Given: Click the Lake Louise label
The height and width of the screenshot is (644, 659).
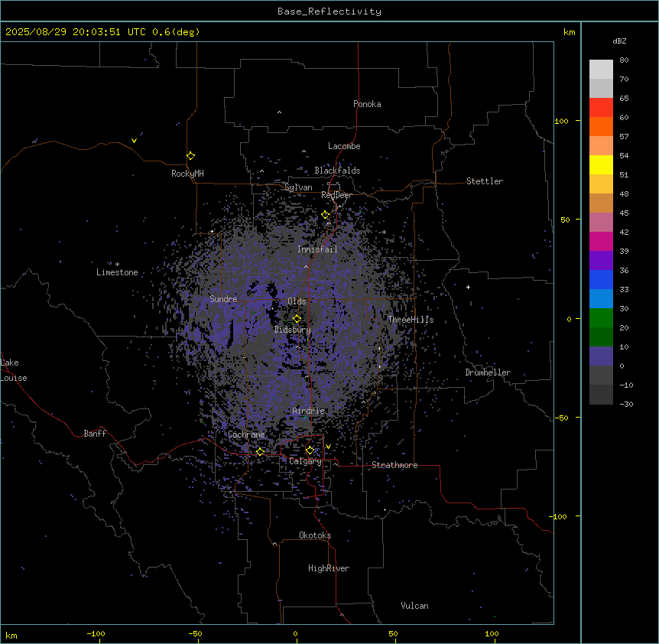Looking at the screenshot, I should 14,370.
